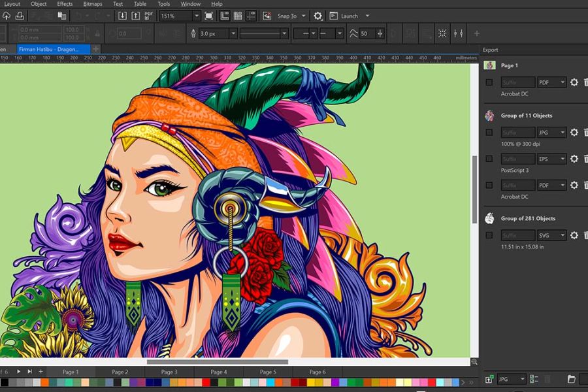588x392 pixels.
Task: Open the Table menu
Action: click(x=140, y=4)
